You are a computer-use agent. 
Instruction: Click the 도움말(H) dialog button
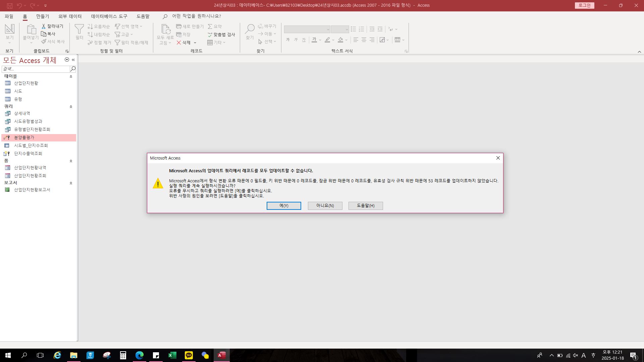click(366, 205)
